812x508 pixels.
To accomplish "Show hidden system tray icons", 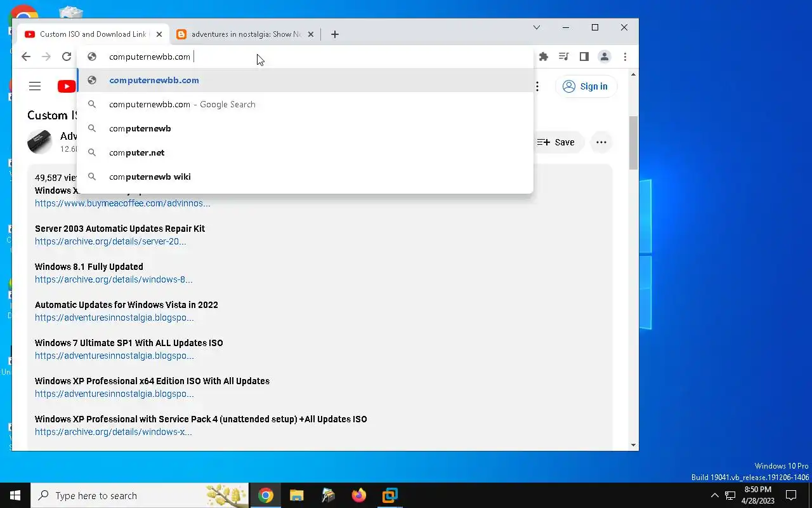I will 714,495.
